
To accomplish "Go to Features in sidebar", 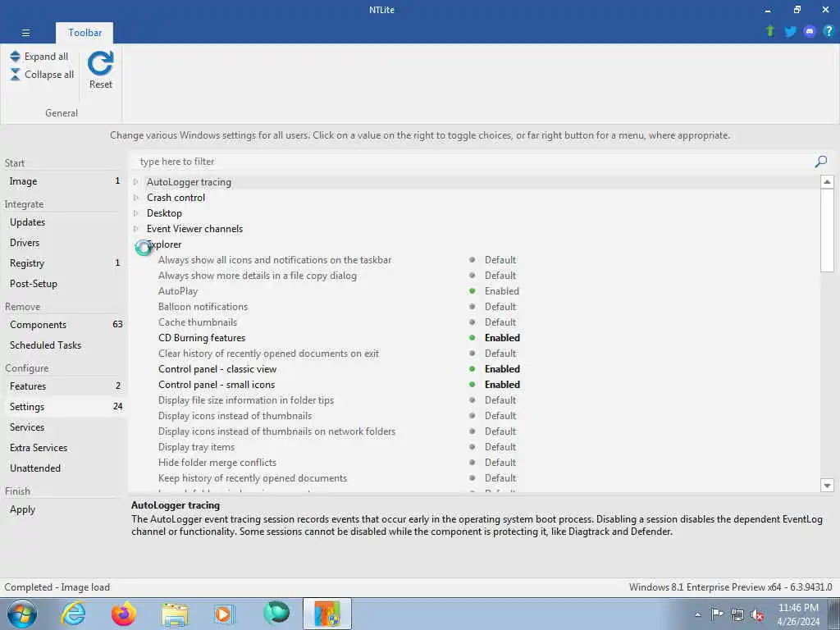I will (x=64, y=386).
